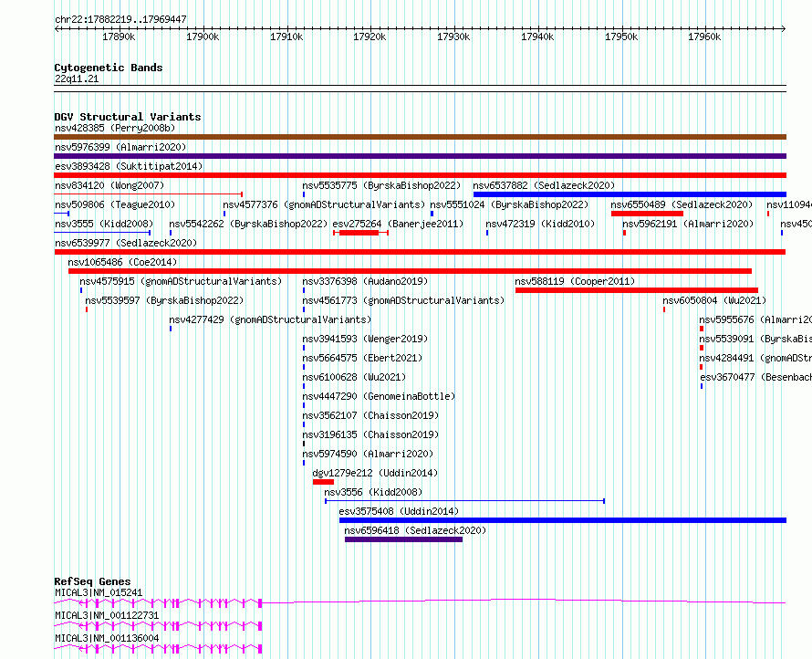Select the blue nsv6537882 Sedlazeck2020 bar
The height and width of the screenshot is (659, 812).
630,194
